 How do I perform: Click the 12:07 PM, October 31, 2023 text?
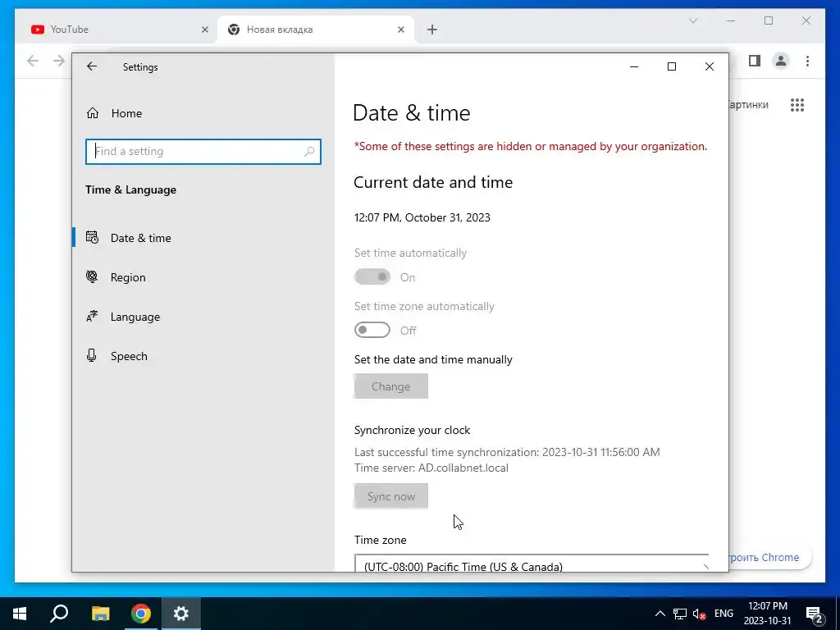tap(422, 217)
